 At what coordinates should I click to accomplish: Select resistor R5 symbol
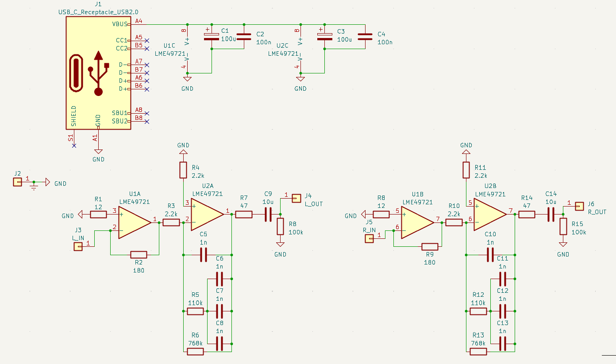coord(195,311)
